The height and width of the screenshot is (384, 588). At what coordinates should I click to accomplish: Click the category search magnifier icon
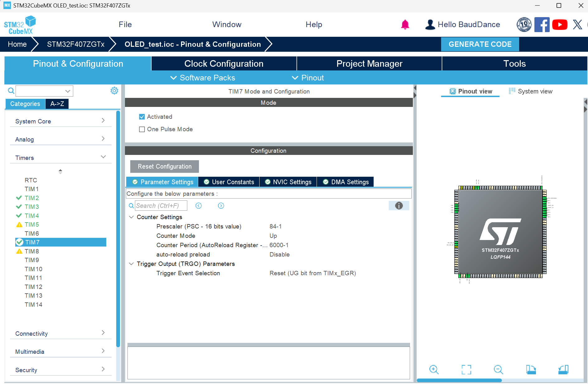(11, 91)
